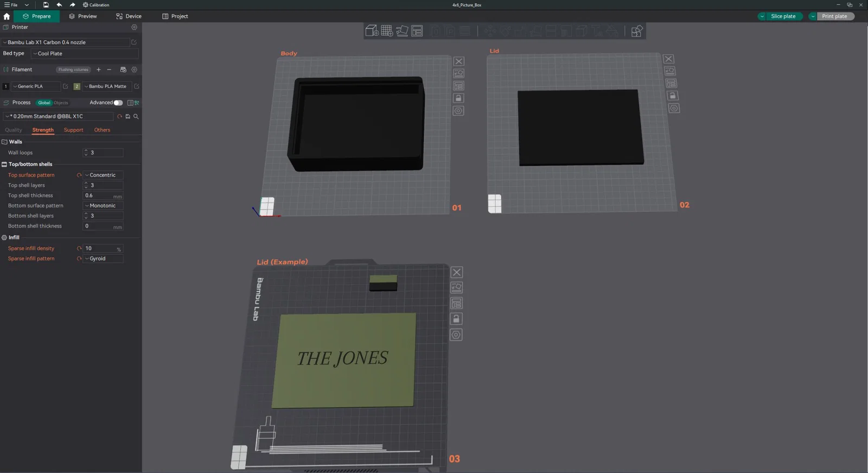Undo the last action
This screenshot has height=473, width=868.
pos(59,5)
